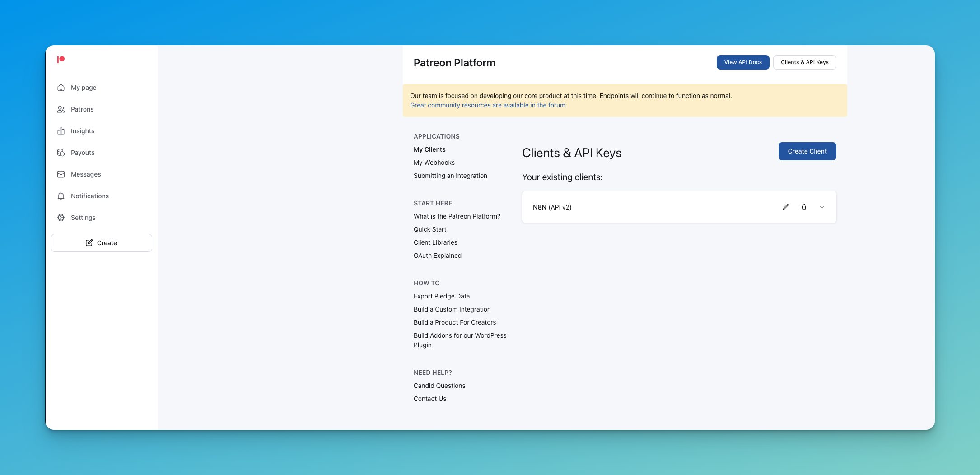Open OAuth Explained link
Screen dimensions: 980x475
pos(438,256)
